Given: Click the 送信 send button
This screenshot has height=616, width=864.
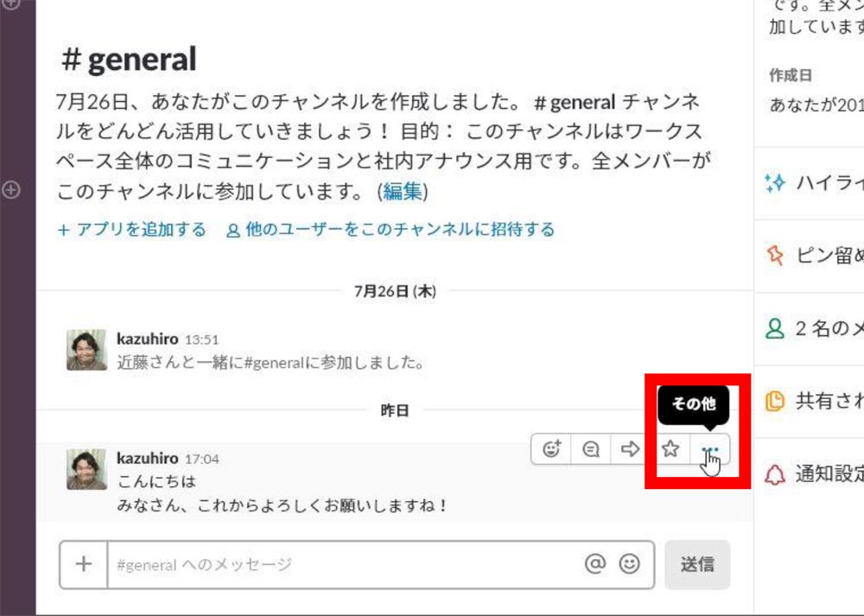Looking at the screenshot, I should coord(697,564).
